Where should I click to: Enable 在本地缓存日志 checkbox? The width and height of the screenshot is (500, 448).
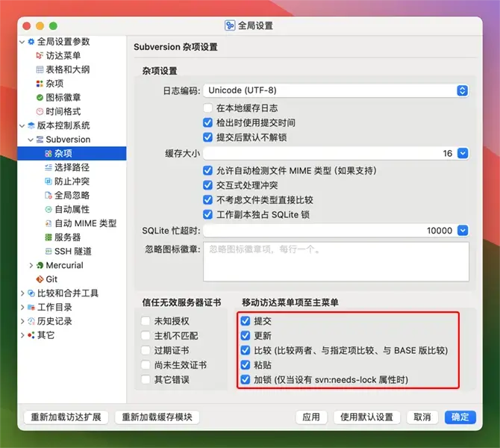[x=208, y=109]
